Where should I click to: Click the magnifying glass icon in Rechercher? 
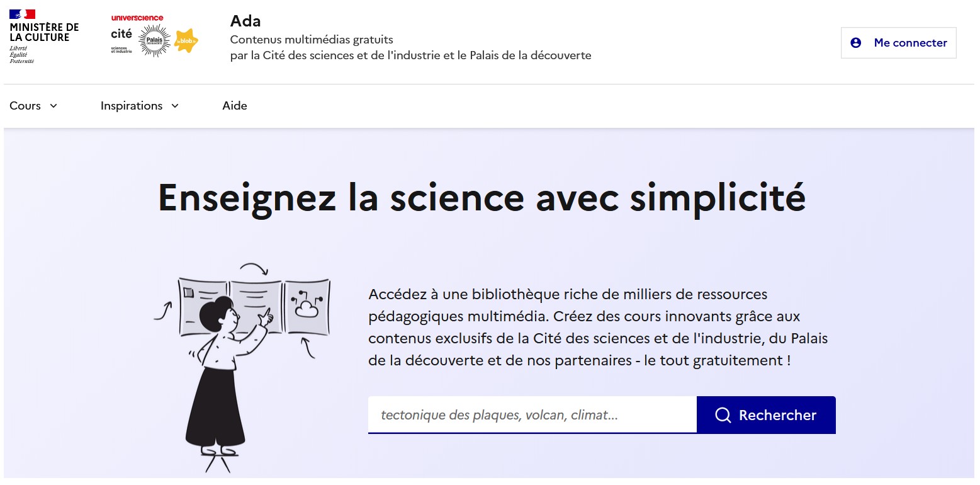point(723,415)
